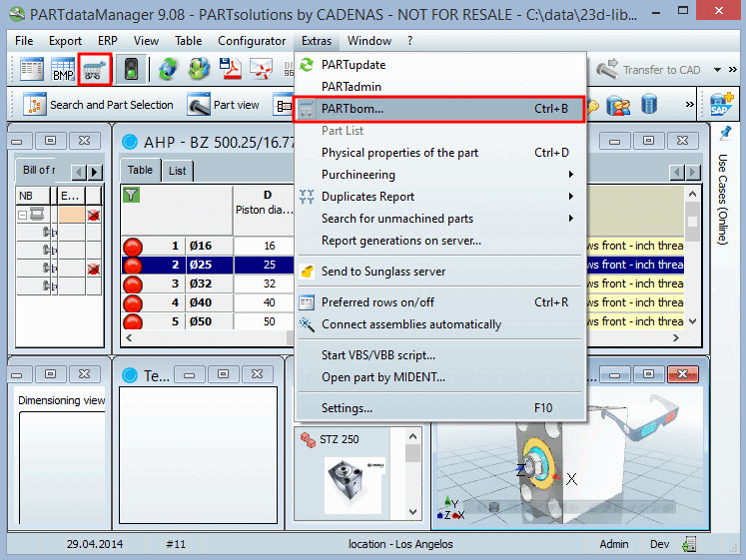The image size is (746, 560).
Task: Open PARTbom shopping cart toolbar icon
Action: click(95, 70)
